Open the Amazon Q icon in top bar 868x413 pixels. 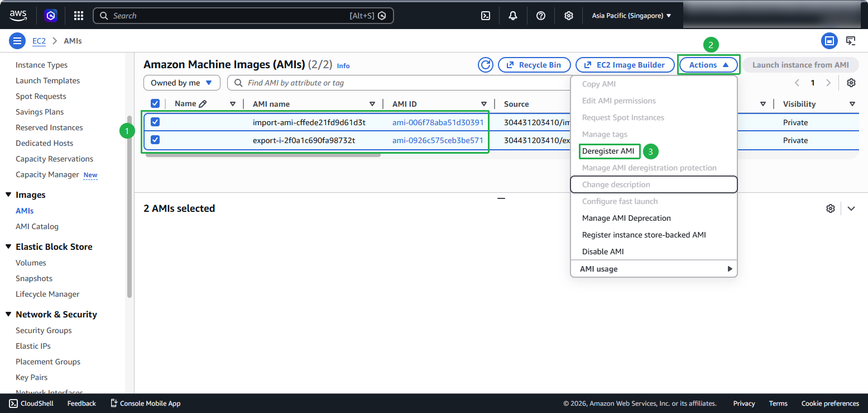pos(51,16)
